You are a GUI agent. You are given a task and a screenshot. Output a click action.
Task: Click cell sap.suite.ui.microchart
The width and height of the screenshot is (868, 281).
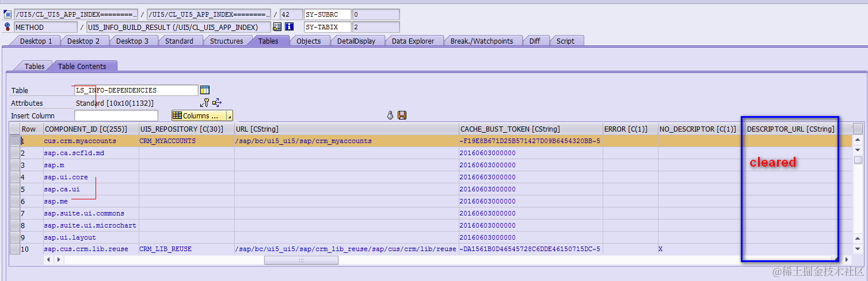(x=90, y=225)
